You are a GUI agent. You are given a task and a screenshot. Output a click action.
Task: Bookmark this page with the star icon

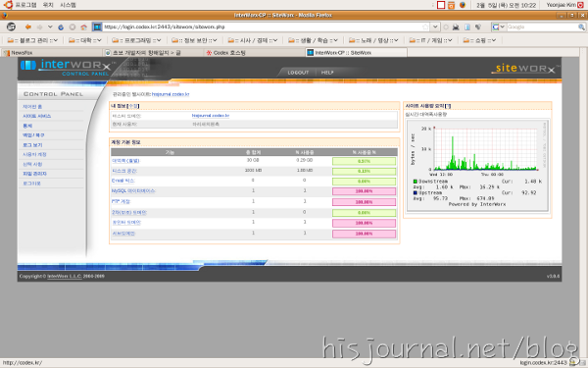pyautogui.click(x=425, y=27)
